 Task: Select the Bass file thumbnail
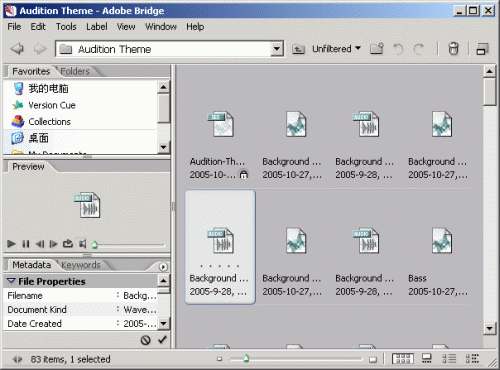(442, 240)
